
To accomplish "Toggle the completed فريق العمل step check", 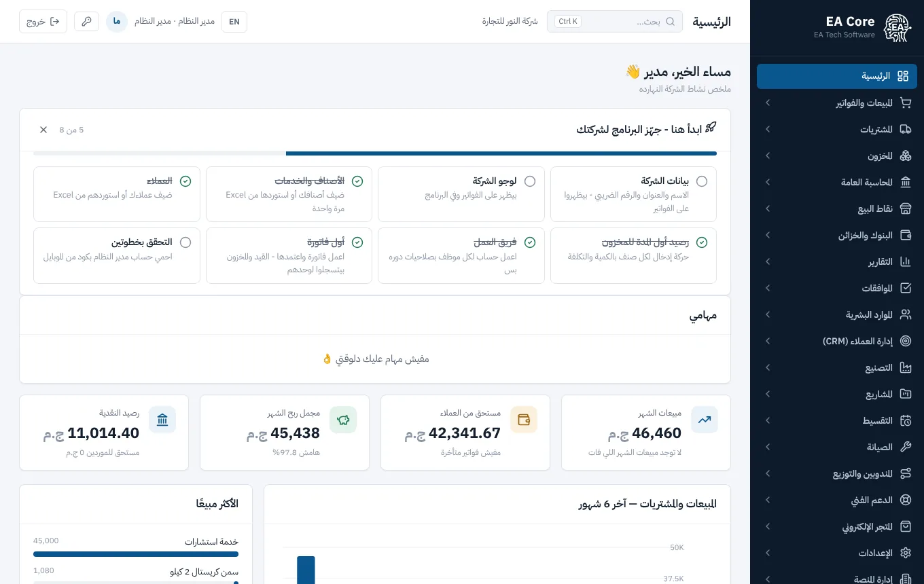I will tap(530, 242).
